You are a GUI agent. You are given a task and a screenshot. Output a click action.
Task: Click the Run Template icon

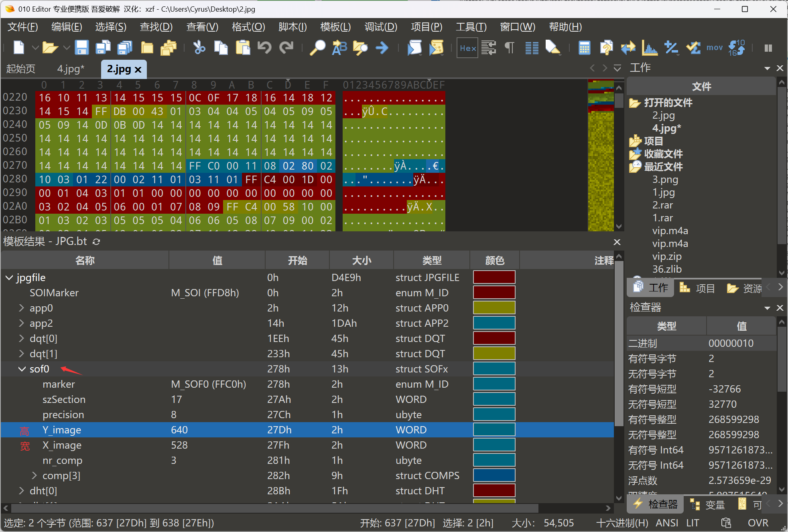(436, 48)
